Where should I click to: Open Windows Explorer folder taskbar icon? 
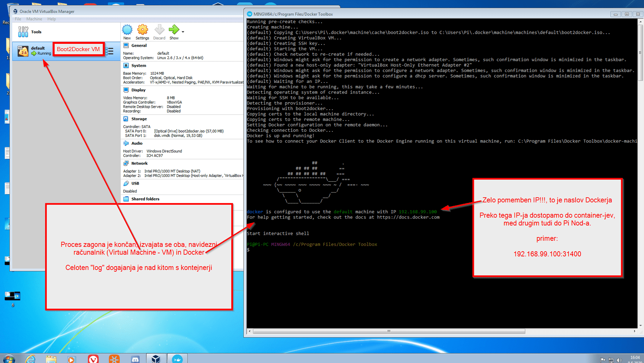point(51,359)
